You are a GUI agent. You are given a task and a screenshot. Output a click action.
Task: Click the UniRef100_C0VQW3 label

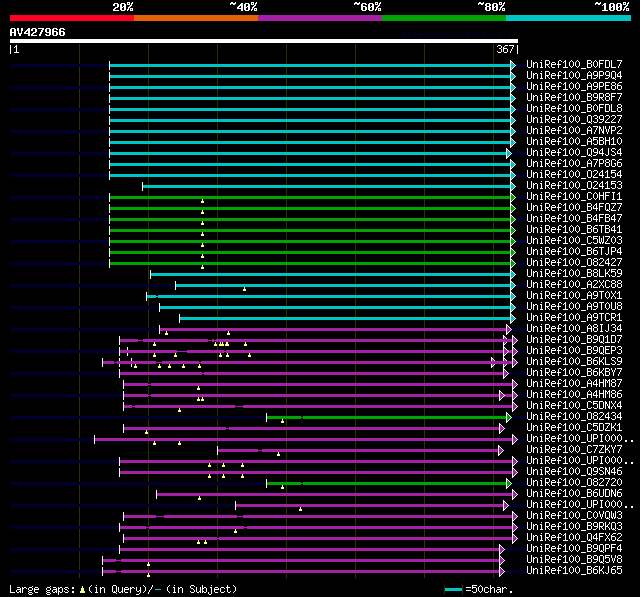(574, 516)
